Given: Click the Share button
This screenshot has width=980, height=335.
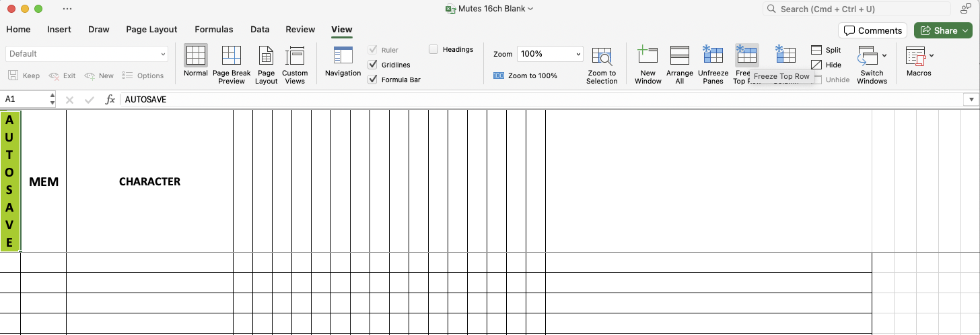Looking at the screenshot, I should coord(938,30).
